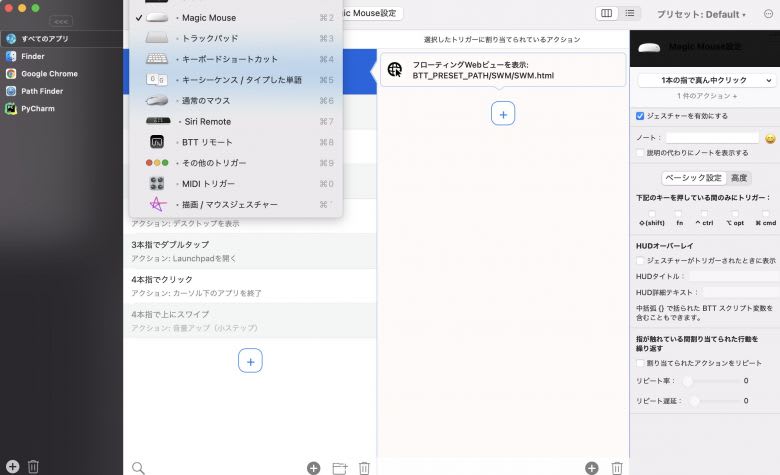Choose 通常のマウス from menu
Viewport: 780px width, 475px height.
(x=236, y=101)
